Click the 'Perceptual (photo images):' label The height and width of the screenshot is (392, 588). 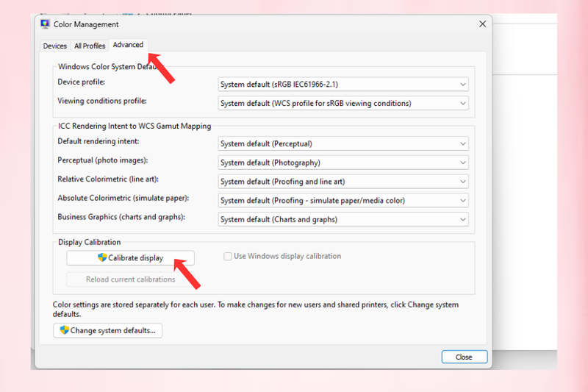point(103,160)
